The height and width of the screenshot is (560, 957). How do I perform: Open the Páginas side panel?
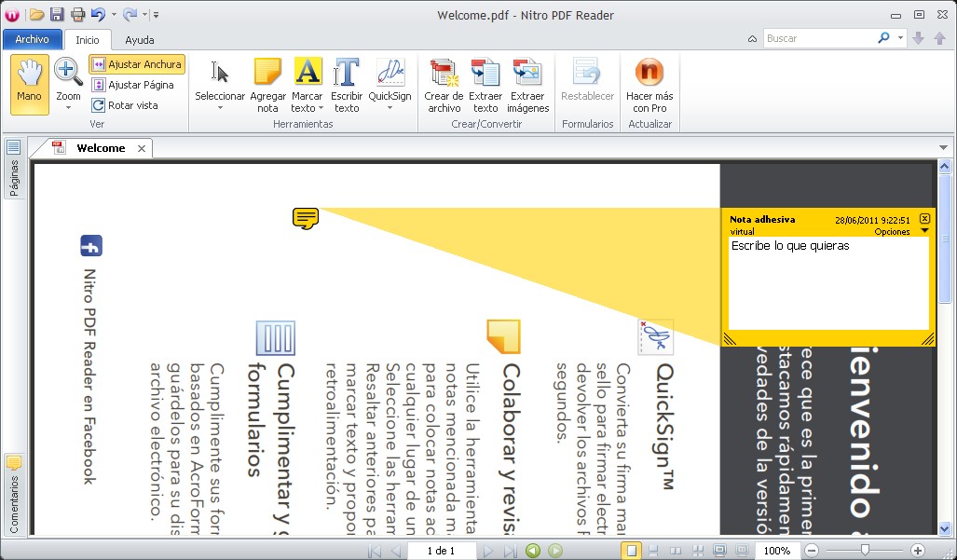tap(13, 169)
